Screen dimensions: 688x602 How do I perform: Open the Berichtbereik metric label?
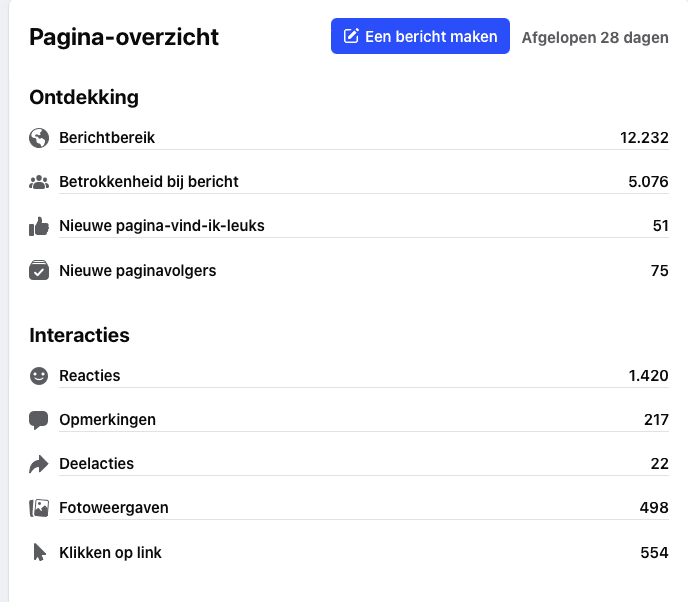(107, 138)
